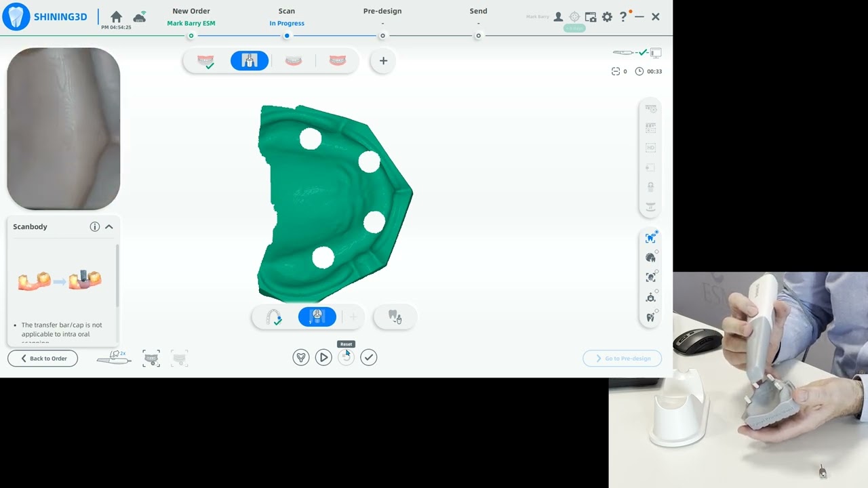Open the Pre-design stage

382,11
